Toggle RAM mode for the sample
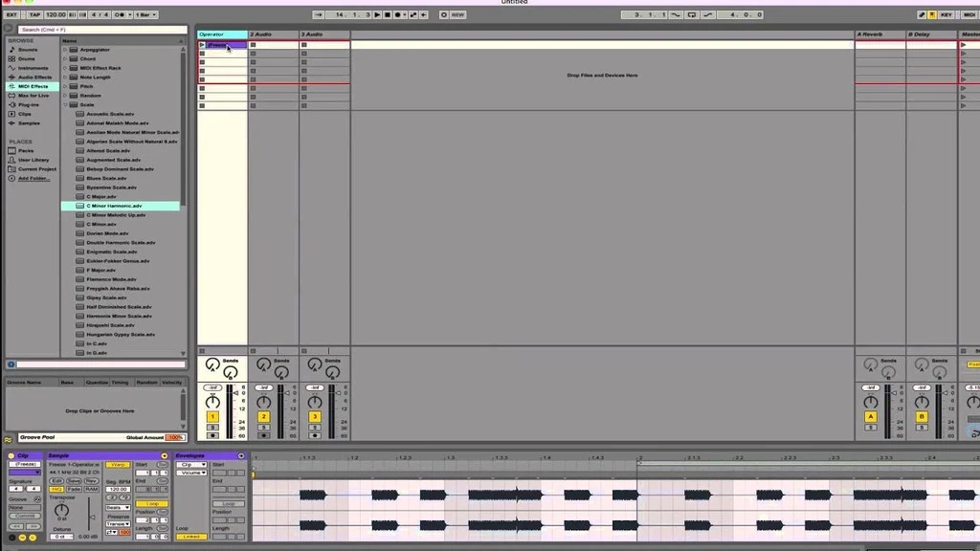The height and width of the screenshot is (551, 980). [x=92, y=489]
